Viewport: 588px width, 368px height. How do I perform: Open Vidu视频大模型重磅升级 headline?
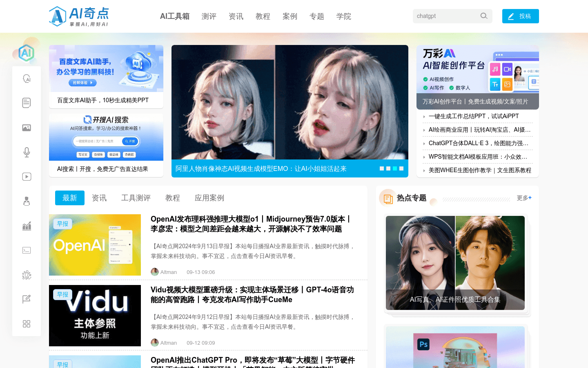click(252, 295)
